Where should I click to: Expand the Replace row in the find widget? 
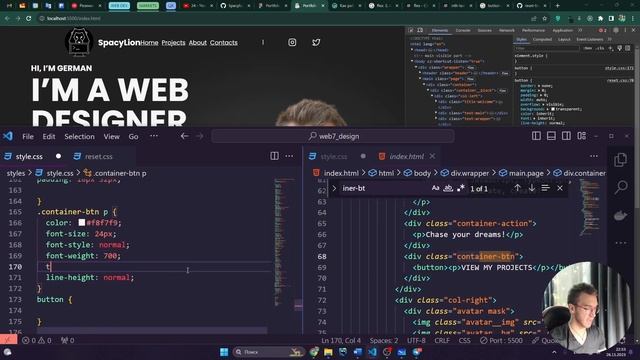point(334,188)
